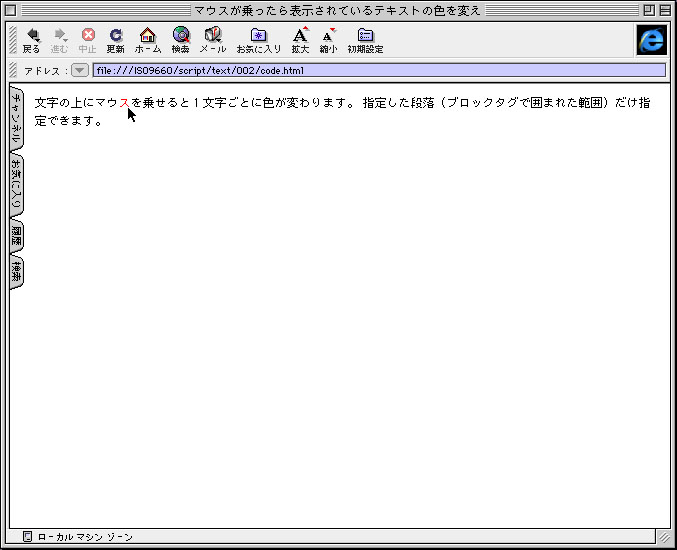Reload page with the Refresh (更新) icon
The height and width of the screenshot is (550, 677).
point(116,39)
